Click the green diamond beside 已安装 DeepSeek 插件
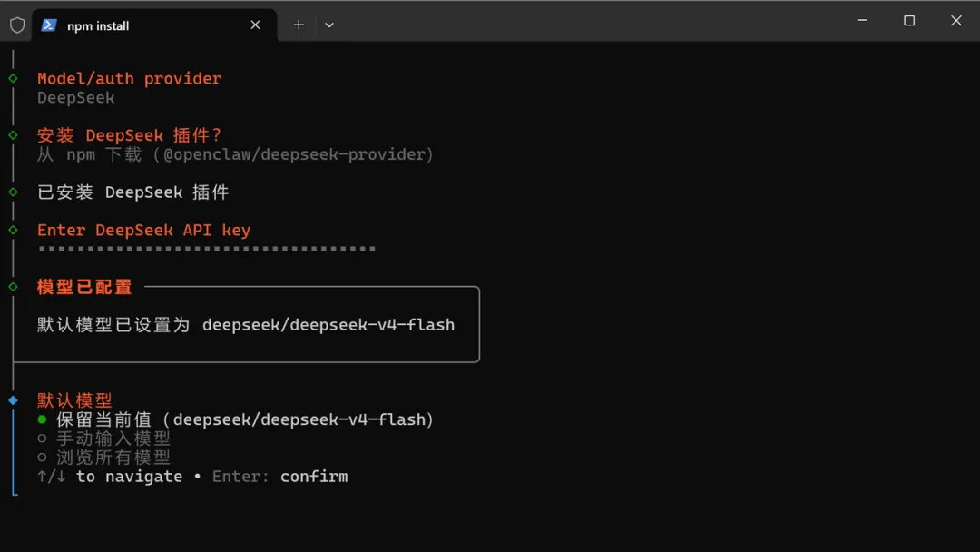Viewport: 980px width, 552px height. pos(13,192)
